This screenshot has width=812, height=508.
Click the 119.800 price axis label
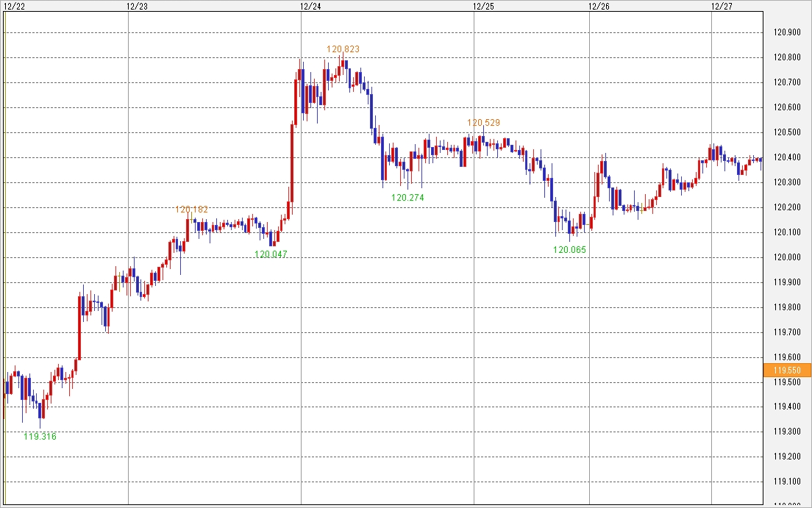point(787,307)
